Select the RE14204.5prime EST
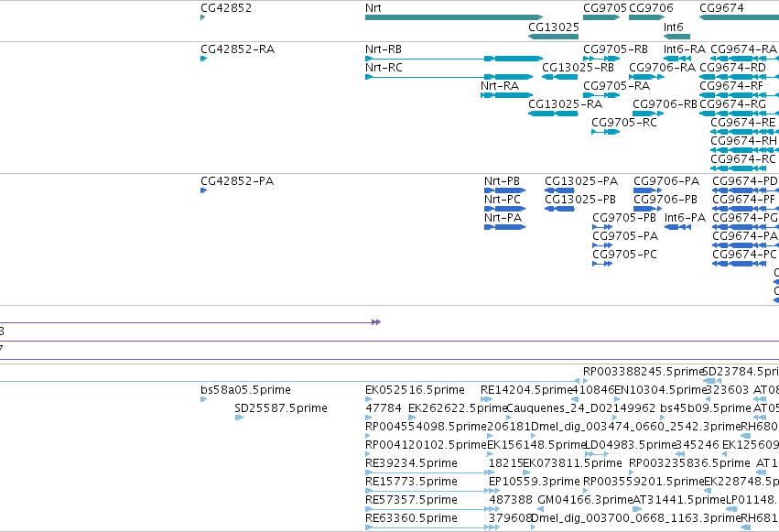Viewport: 779px width, 532px height. [486, 399]
